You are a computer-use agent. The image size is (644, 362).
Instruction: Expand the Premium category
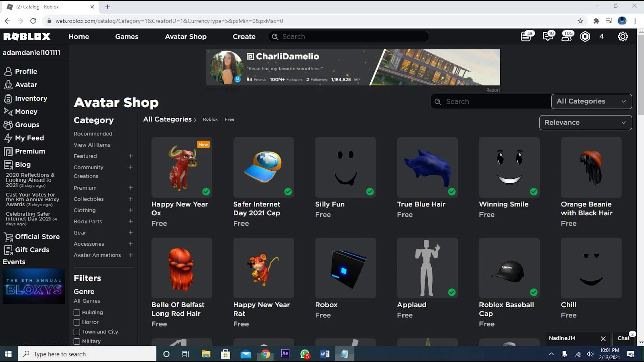point(130,188)
